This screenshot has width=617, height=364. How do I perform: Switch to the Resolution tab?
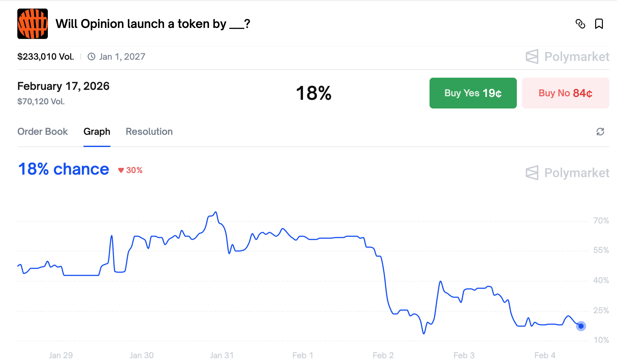click(x=149, y=132)
